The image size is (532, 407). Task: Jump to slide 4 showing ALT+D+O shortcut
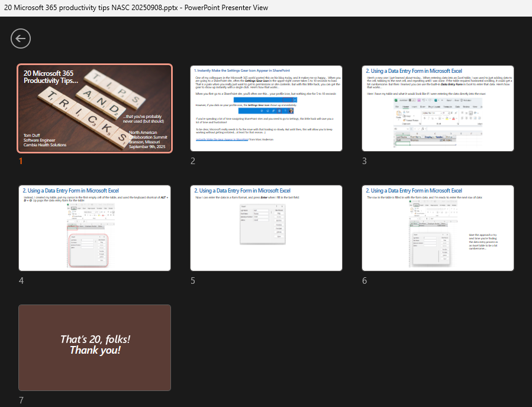95,228
